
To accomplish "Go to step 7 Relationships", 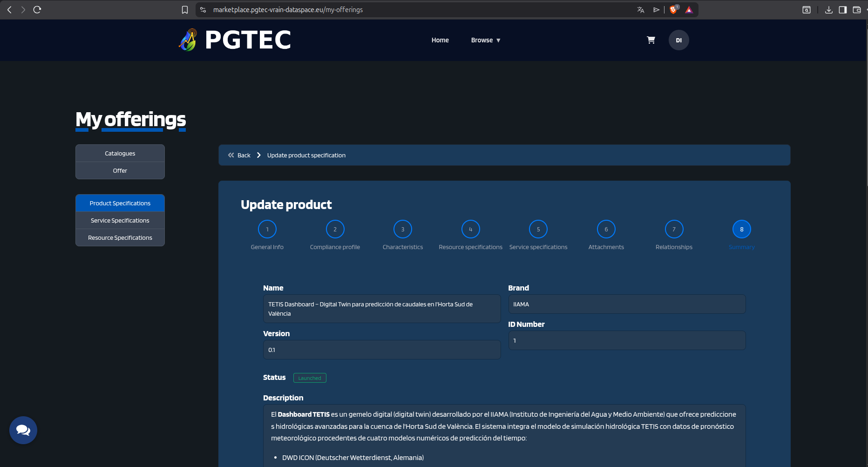I will tap(674, 229).
